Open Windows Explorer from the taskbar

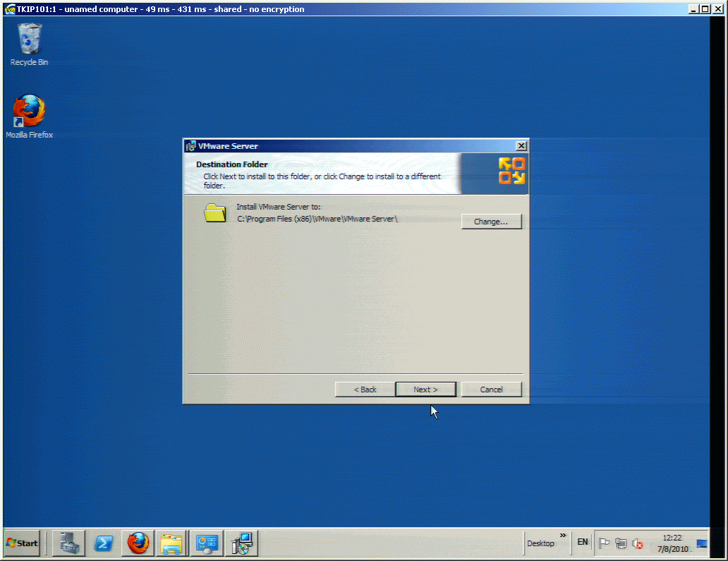click(x=171, y=543)
